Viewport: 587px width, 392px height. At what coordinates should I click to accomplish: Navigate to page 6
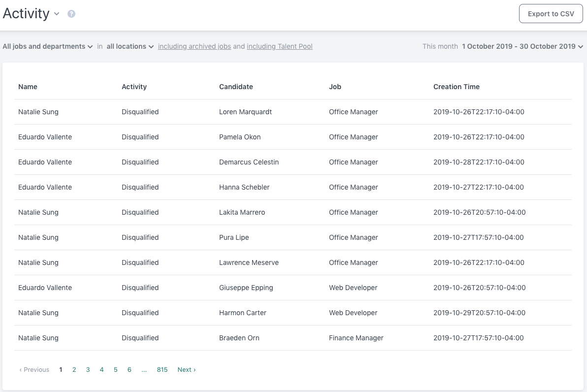tap(129, 369)
